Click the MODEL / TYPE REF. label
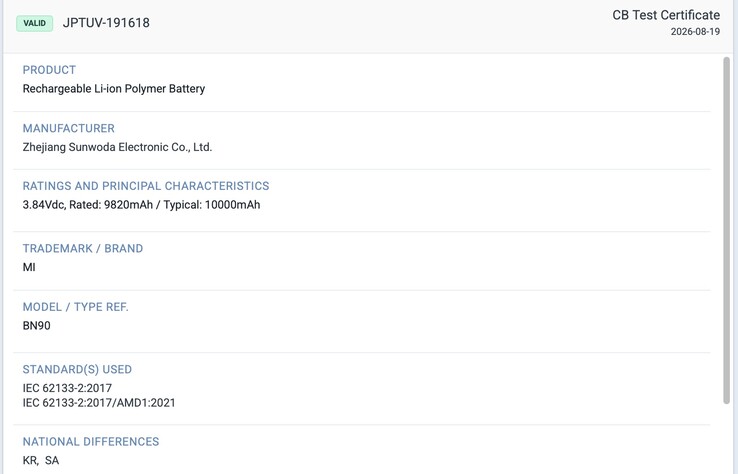 75,307
